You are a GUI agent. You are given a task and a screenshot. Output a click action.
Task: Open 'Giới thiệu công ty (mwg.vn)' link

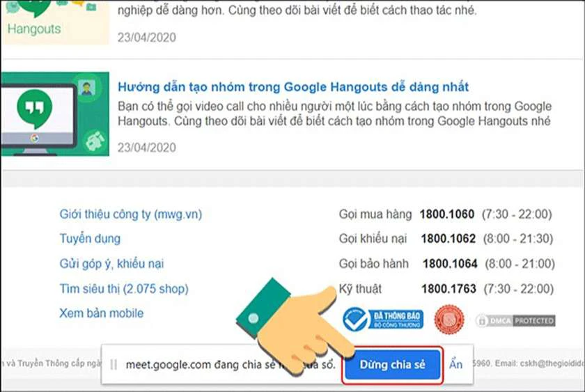(131, 214)
